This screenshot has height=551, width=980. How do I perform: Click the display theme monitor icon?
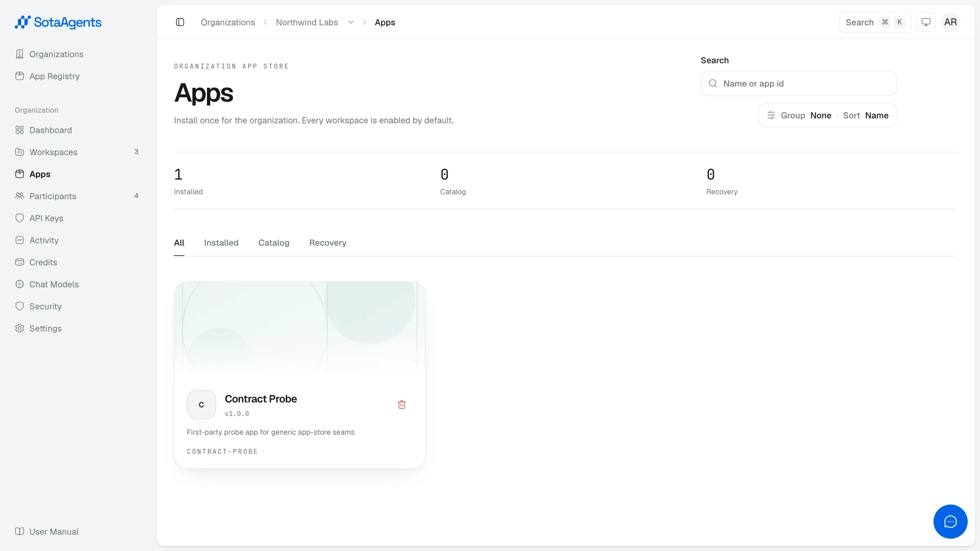[926, 22]
